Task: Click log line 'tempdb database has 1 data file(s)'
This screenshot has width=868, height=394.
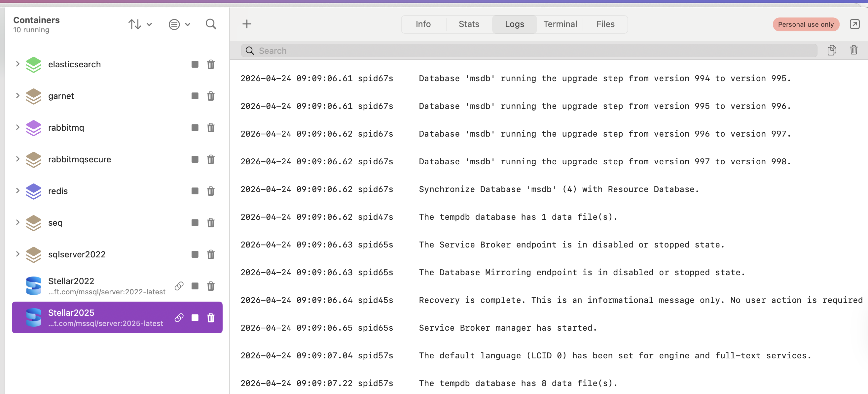Action: click(429, 217)
